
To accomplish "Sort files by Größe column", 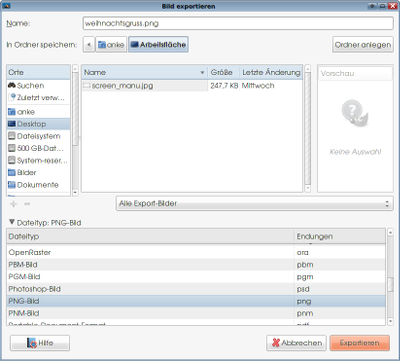I will pos(224,72).
